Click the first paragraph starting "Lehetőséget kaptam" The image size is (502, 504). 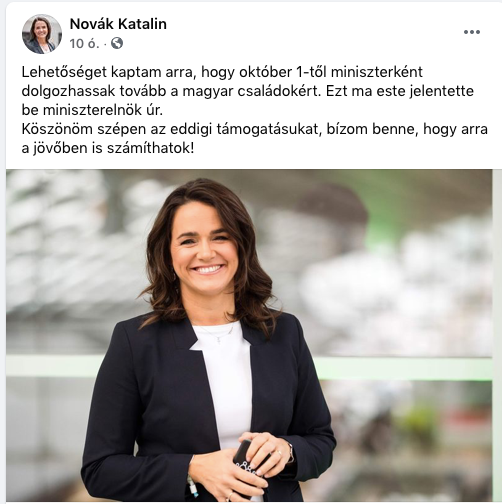coord(248,91)
